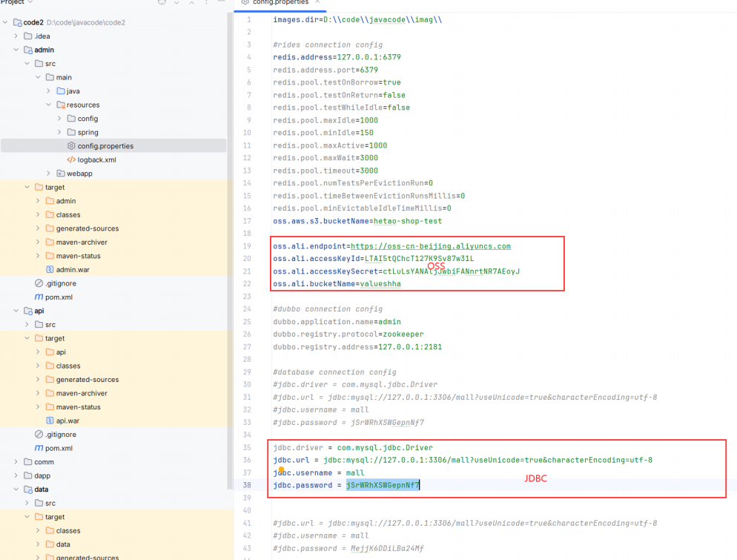The width and height of the screenshot is (737, 560).
Task: Click the warning bulb on line 37
Action: [x=281, y=470]
